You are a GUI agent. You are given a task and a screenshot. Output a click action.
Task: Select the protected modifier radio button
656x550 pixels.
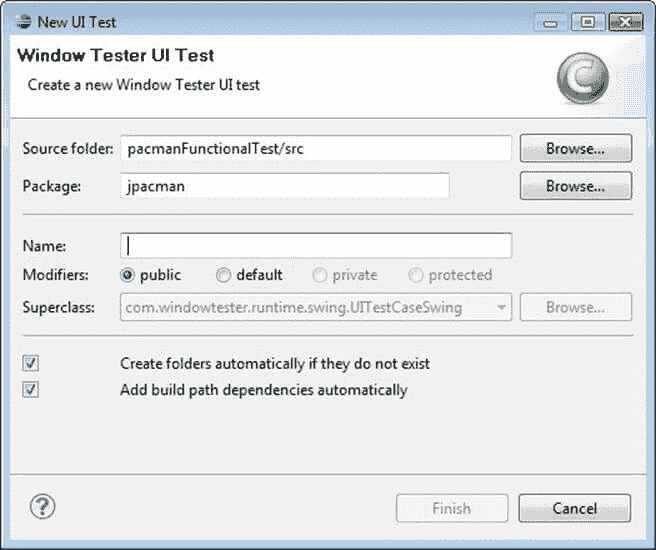tap(415, 275)
